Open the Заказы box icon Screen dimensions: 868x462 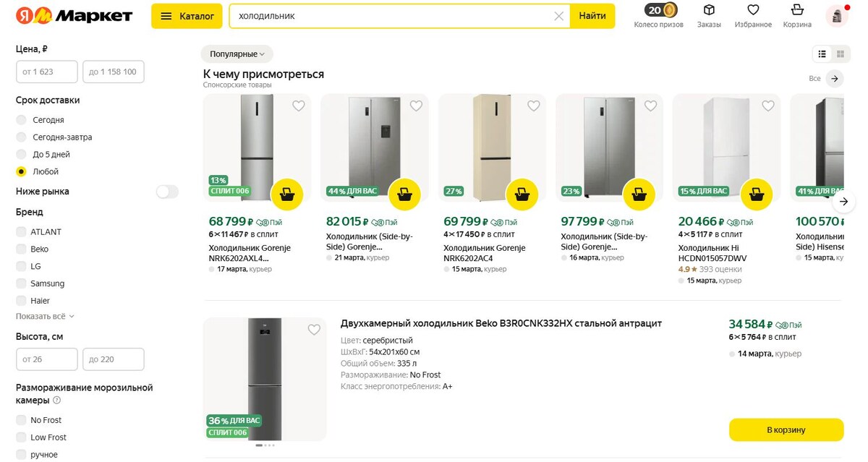[x=709, y=10]
